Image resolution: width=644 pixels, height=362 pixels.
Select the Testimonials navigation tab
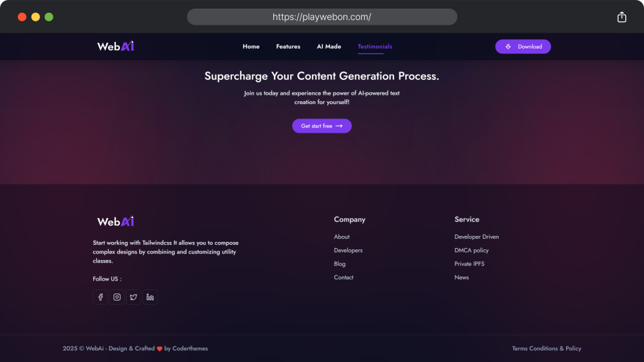[375, 47]
